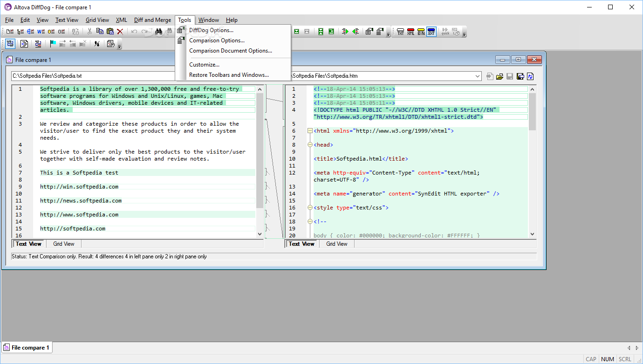Screen dimensions: 643x364
Task: Click the right pane scroll down arrow
Action: (x=533, y=234)
